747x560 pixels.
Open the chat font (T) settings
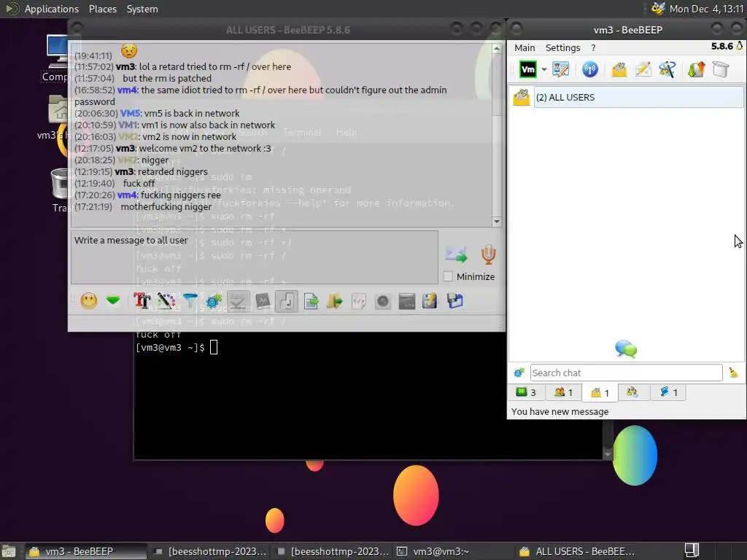tap(142, 301)
